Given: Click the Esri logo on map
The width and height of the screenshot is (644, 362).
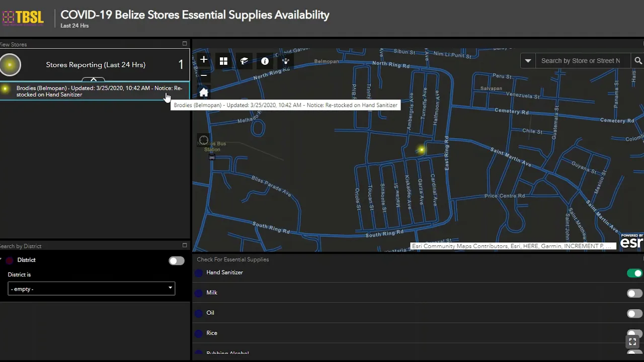Looking at the screenshot, I should click(x=631, y=242).
